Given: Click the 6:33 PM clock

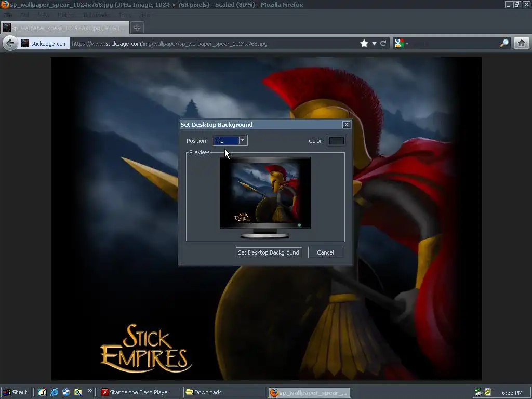Looking at the screenshot, I should click(x=512, y=393).
